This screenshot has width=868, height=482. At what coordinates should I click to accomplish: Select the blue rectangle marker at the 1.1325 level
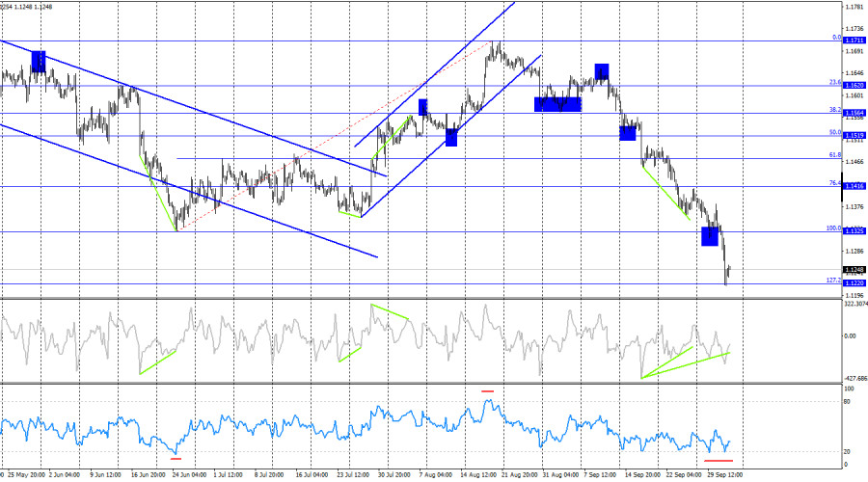click(x=710, y=236)
